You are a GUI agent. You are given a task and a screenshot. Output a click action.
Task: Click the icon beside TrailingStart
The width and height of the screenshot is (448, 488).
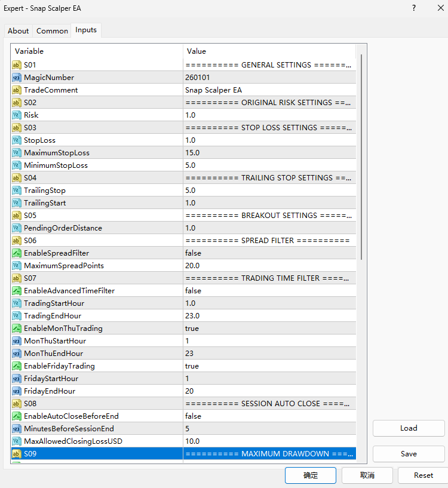coord(17,203)
